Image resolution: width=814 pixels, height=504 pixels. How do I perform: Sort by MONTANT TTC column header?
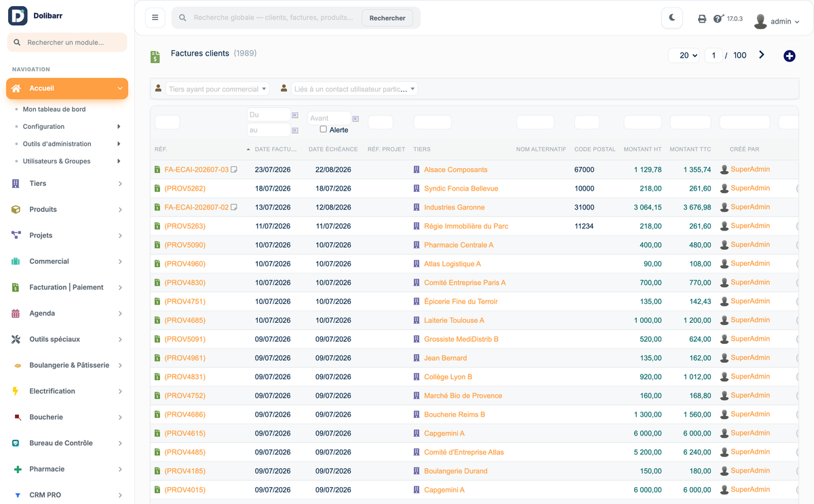click(x=691, y=149)
